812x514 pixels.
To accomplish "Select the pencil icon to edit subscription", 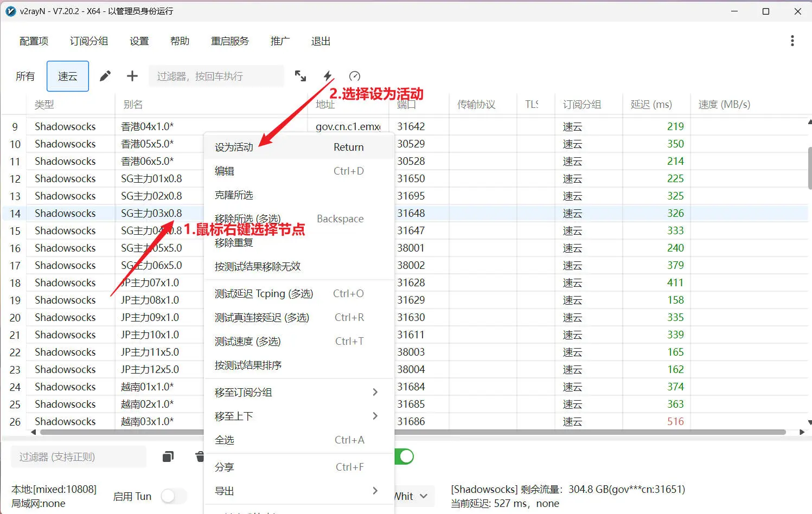I will tap(105, 76).
